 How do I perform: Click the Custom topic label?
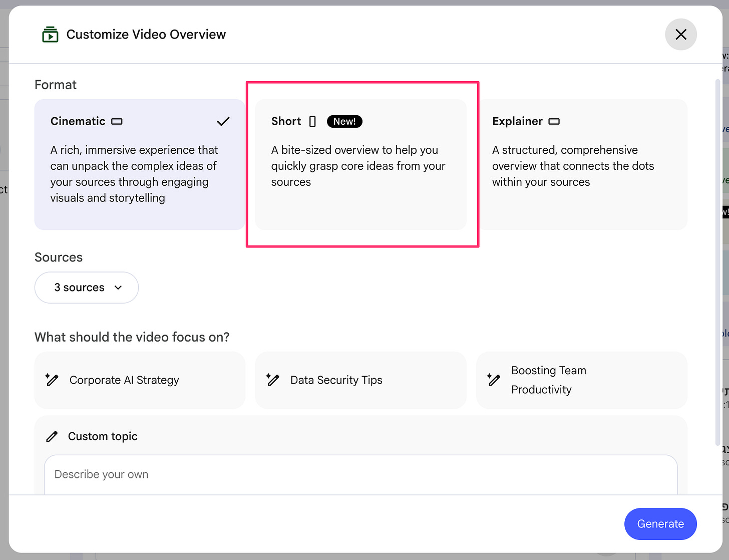(103, 436)
